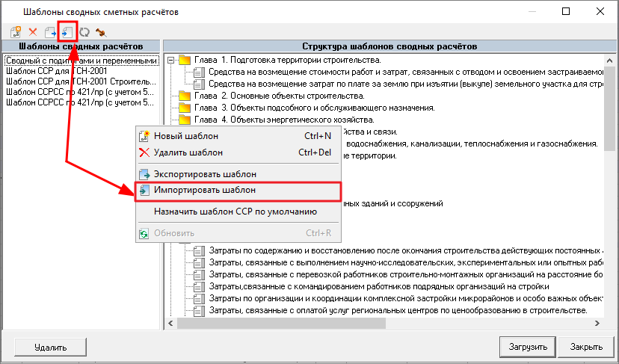Click the highlighted Import template toolbar icon
The height and width of the screenshot is (364, 619).
pos(68,32)
